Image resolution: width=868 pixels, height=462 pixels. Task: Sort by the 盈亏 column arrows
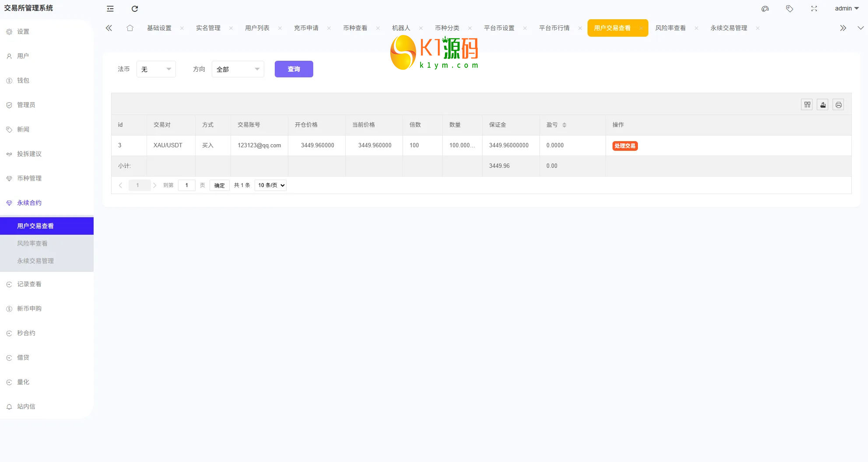coord(564,125)
